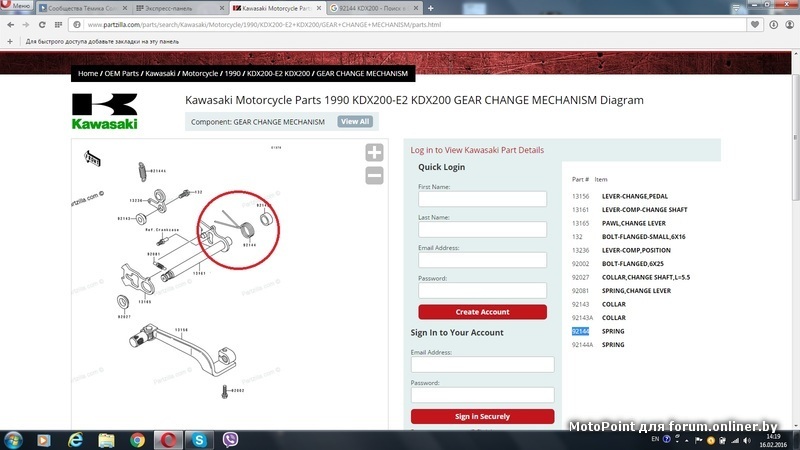The width and height of the screenshot is (800, 450).
Task: Open the 1990 breadcrumb link
Action: (x=233, y=73)
